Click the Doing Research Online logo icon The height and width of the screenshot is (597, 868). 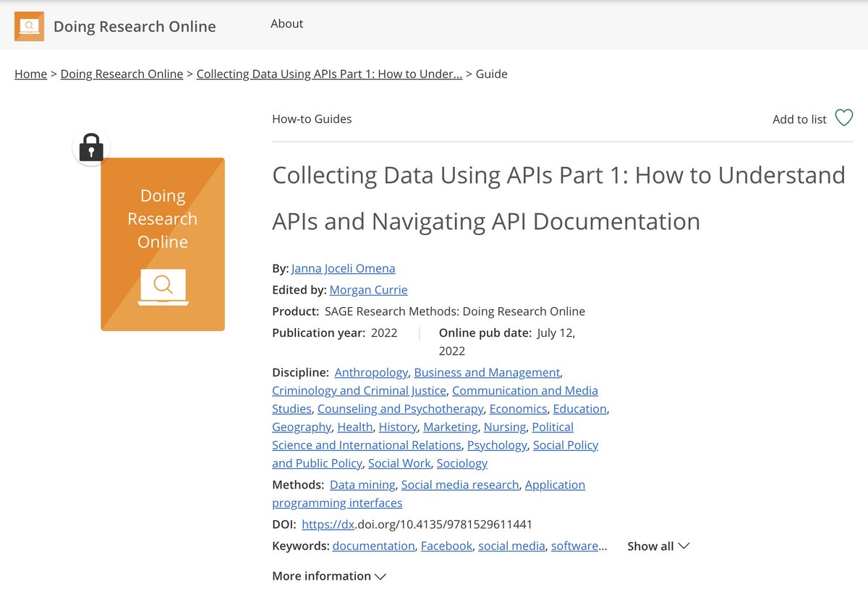click(29, 27)
